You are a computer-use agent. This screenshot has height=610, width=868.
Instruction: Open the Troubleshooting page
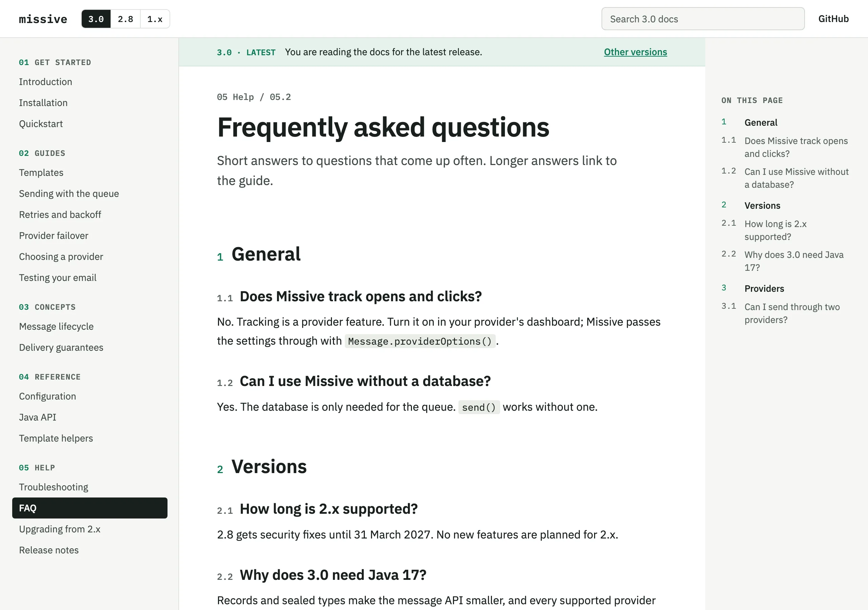(x=54, y=487)
